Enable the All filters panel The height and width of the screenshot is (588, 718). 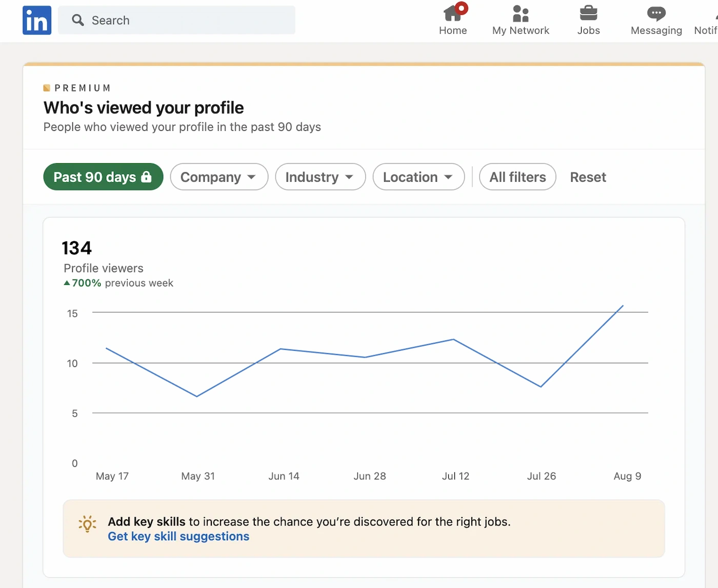(x=517, y=177)
